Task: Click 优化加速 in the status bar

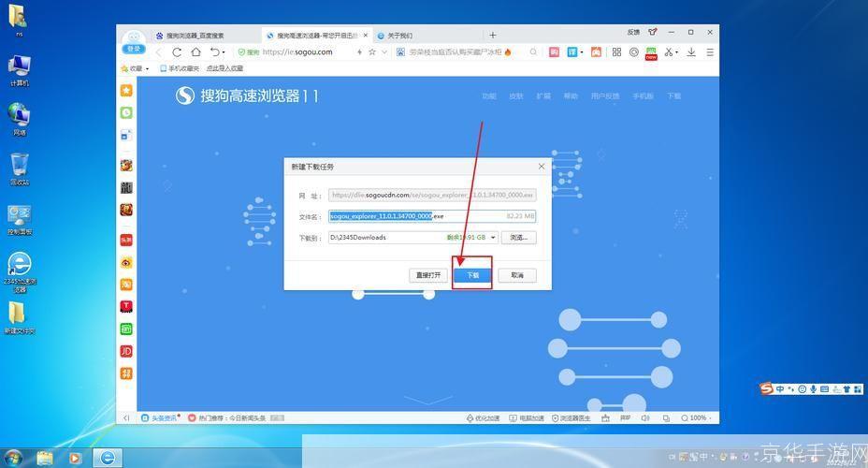Action: coord(484,418)
